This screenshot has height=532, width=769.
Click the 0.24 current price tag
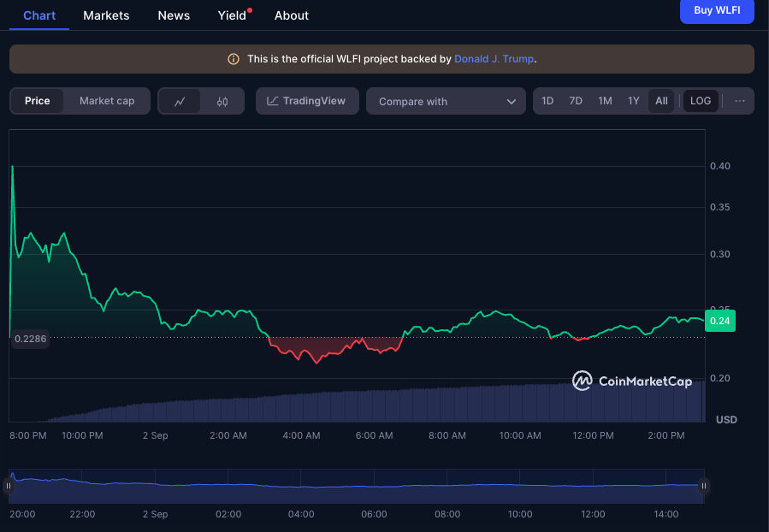click(x=720, y=321)
